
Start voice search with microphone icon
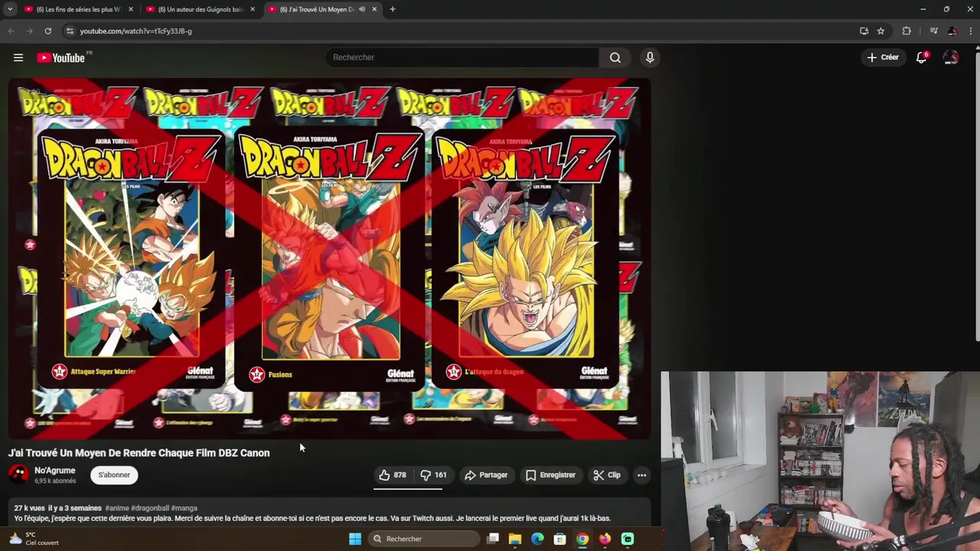650,57
